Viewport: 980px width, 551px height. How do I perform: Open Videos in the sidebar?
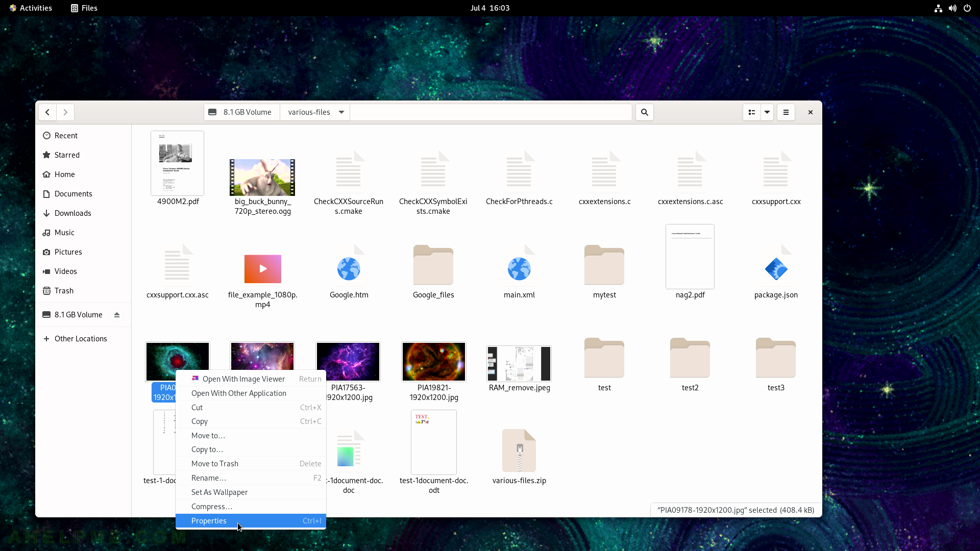tap(83, 271)
